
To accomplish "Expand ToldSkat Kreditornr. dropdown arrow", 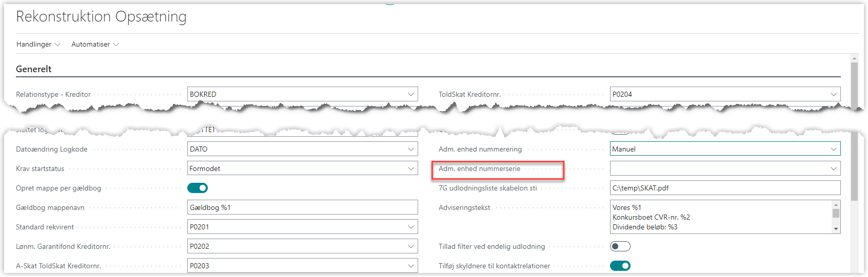I will click(x=833, y=94).
